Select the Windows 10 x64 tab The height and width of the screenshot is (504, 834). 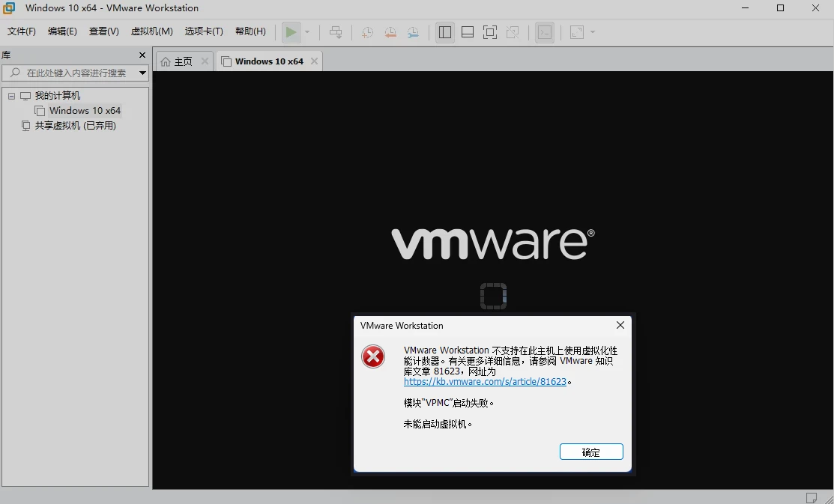[269, 61]
